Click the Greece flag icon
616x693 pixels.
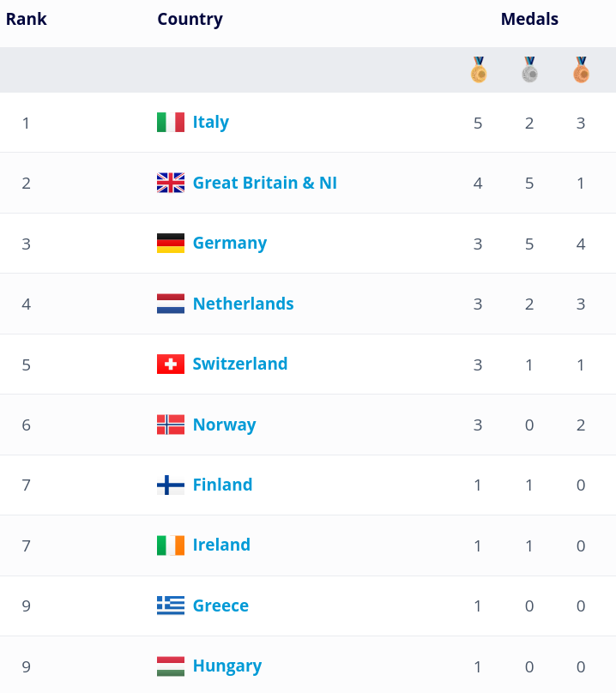pos(171,606)
